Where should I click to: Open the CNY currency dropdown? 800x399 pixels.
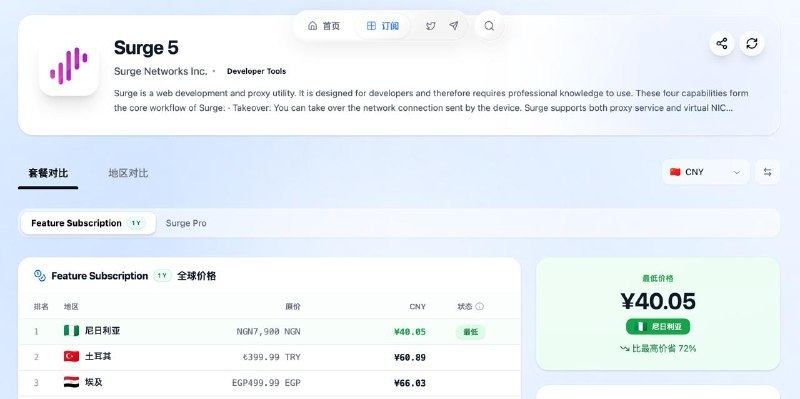pos(706,172)
